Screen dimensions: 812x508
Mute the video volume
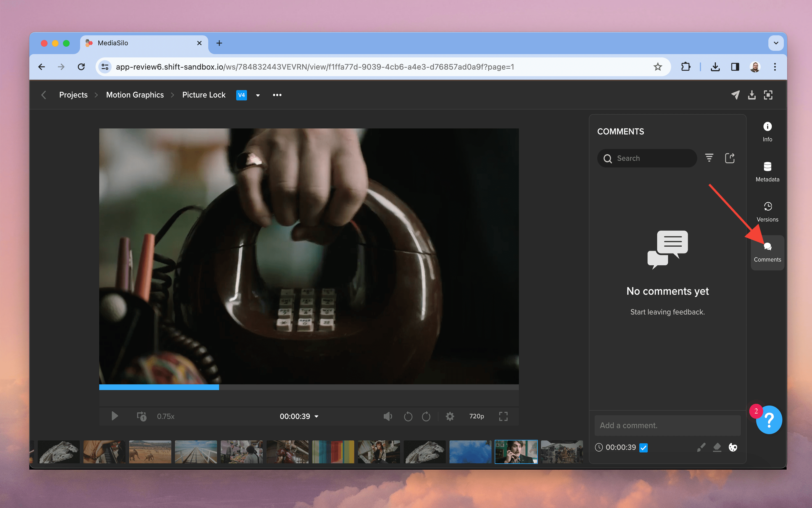[387, 416]
